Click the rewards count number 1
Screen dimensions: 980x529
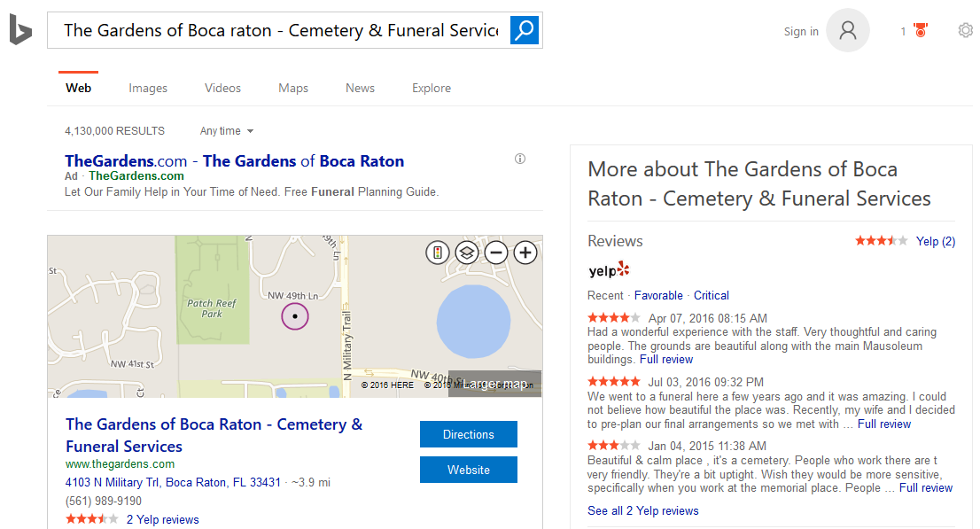point(903,31)
